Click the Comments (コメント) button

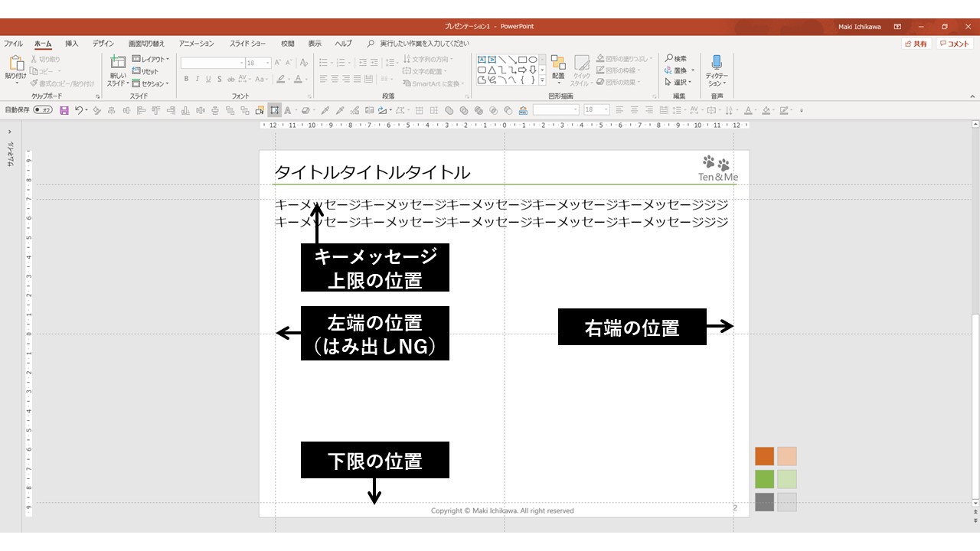coord(955,44)
